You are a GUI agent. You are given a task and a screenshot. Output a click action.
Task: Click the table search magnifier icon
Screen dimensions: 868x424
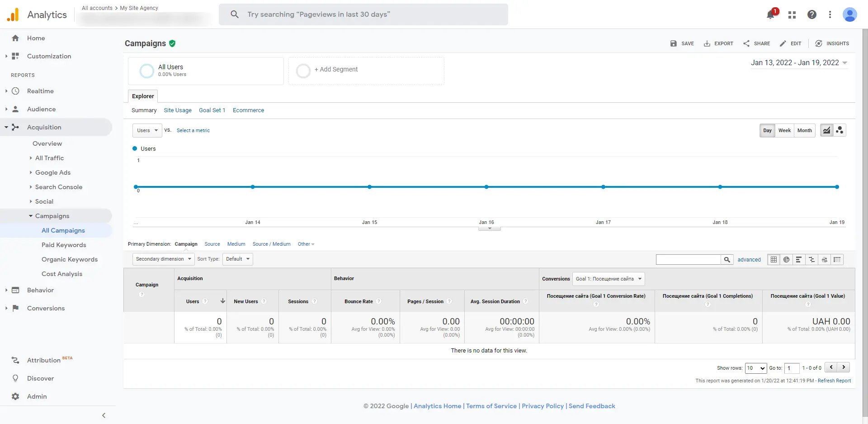[727, 259]
